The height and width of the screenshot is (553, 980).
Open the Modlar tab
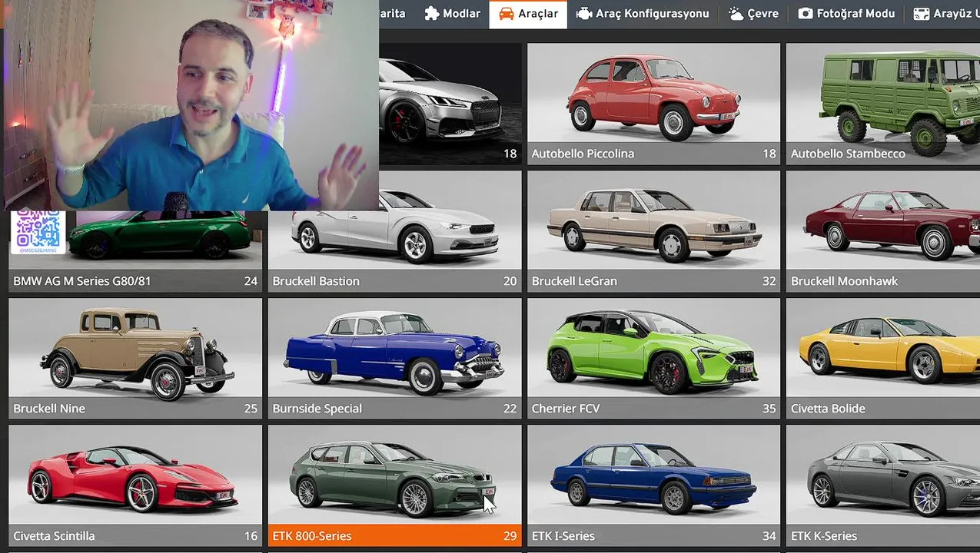pyautogui.click(x=453, y=14)
